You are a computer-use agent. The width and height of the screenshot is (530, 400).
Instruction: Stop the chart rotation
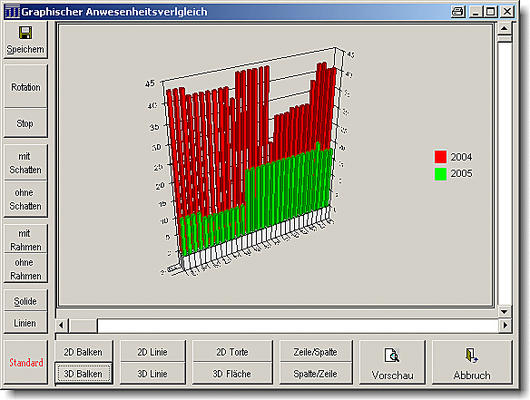25,123
